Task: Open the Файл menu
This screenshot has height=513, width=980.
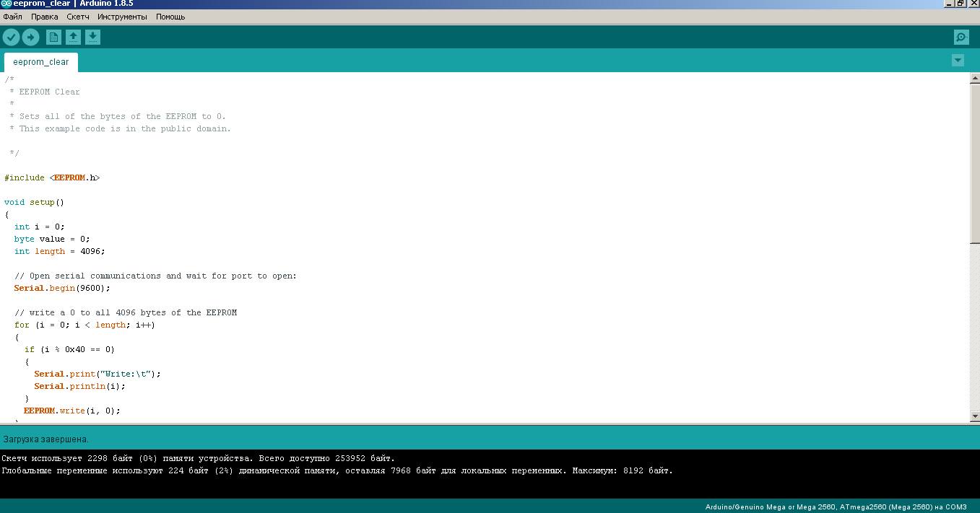Action: click(x=12, y=17)
